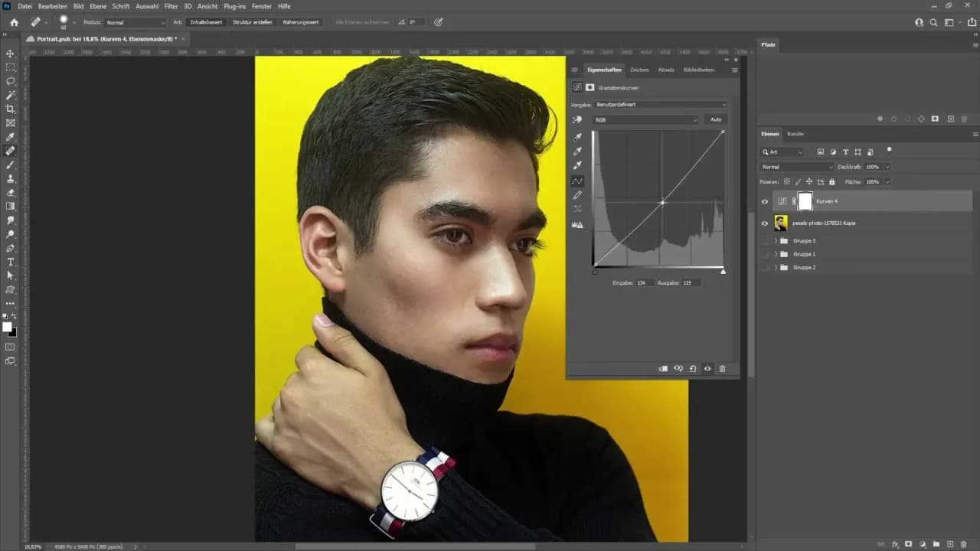Image resolution: width=980 pixels, height=551 pixels.
Task: Open the RGB channel dropdown
Action: (645, 120)
